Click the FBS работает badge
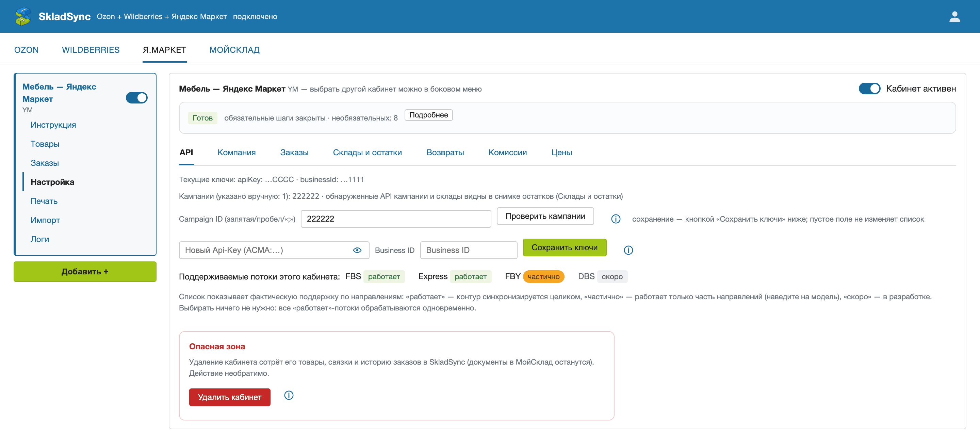This screenshot has height=448, width=980. click(383, 276)
